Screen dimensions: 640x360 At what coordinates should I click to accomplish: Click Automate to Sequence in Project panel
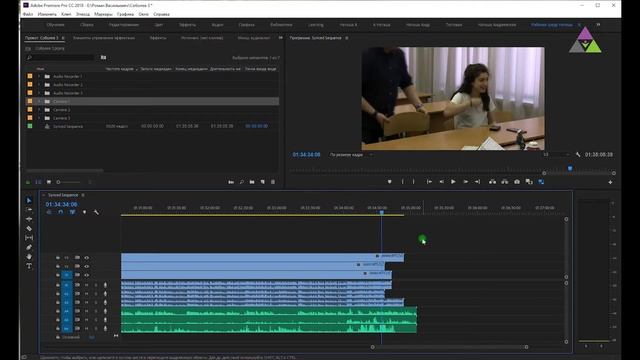click(x=231, y=182)
